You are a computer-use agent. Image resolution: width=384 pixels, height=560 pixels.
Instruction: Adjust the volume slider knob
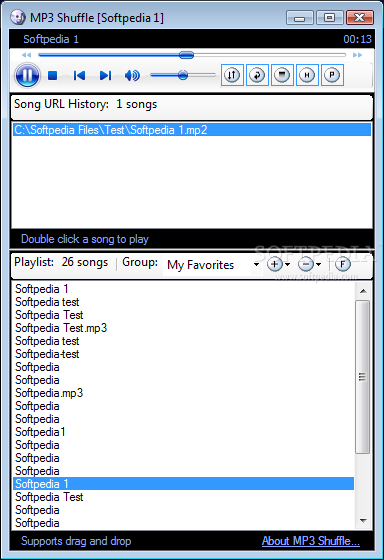click(x=183, y=75)
